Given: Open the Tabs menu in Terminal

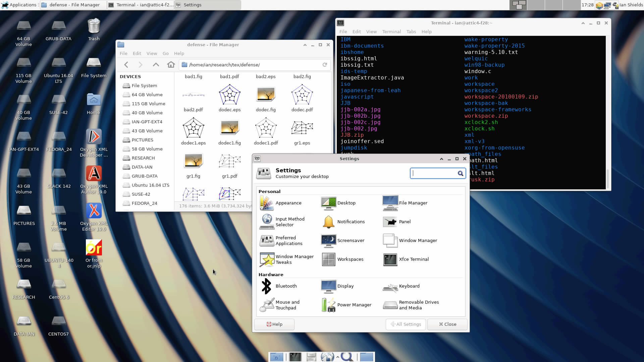Looking at the screenshot, I should click(x=411, y=32).
